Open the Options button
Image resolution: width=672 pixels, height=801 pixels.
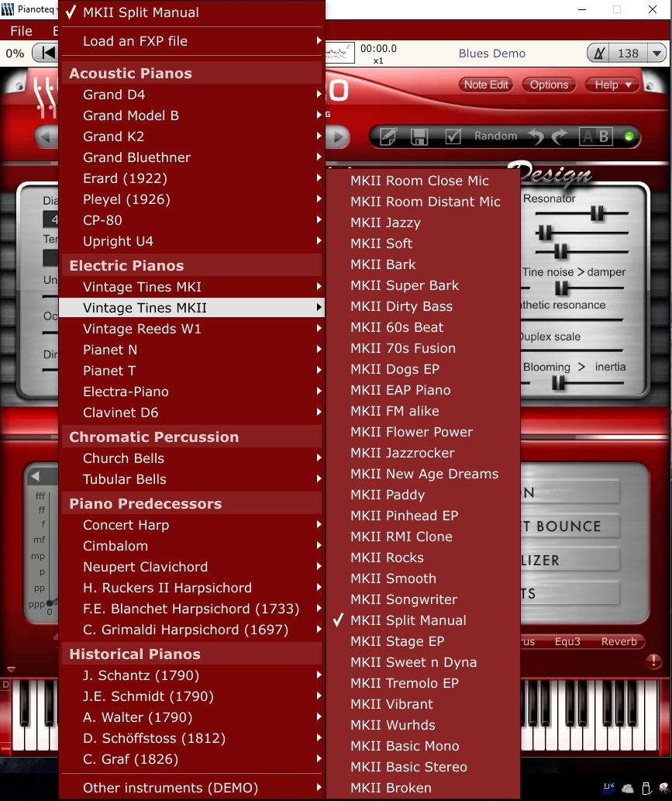coord(549,85)
